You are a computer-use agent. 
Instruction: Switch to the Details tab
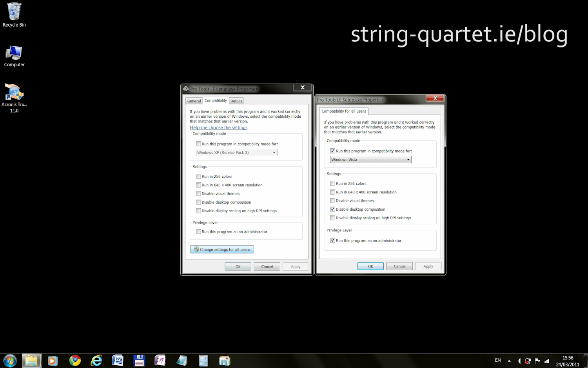(x=236, y=101)
